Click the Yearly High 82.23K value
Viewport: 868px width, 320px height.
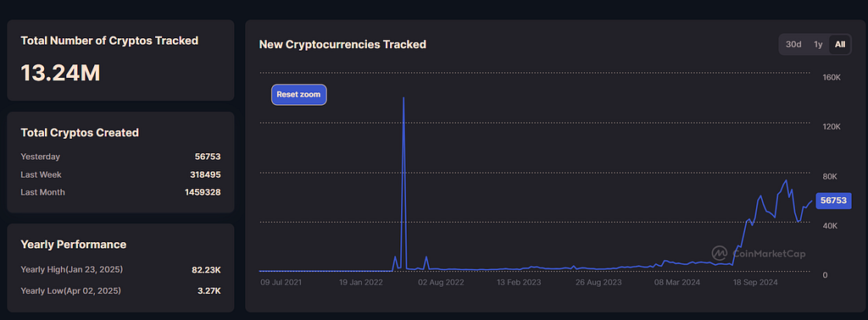pos(206,270)
